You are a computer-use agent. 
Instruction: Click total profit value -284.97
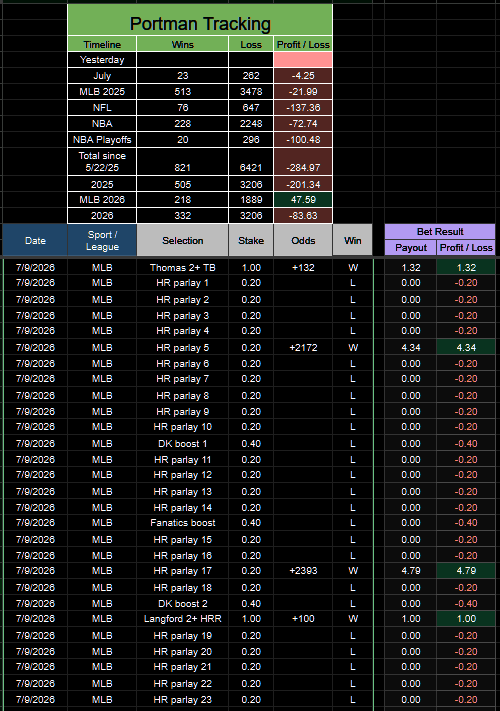point(303,161)
